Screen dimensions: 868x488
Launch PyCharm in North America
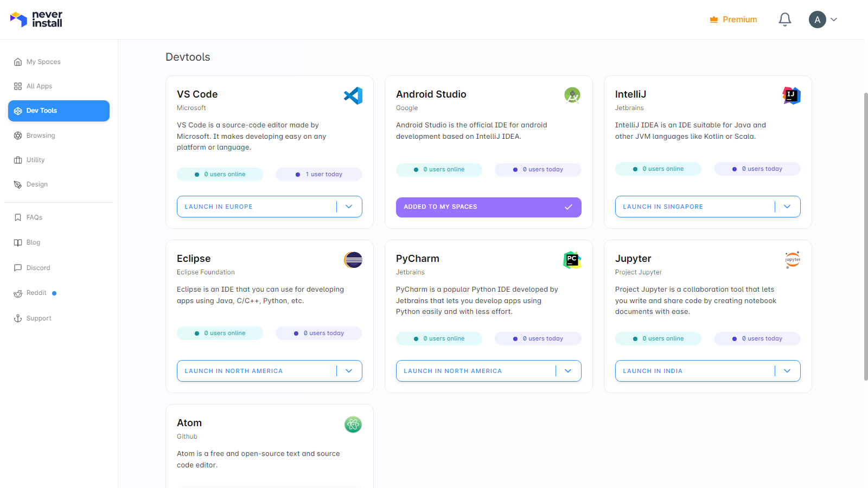pyautogui.click(x=476, y=371)
